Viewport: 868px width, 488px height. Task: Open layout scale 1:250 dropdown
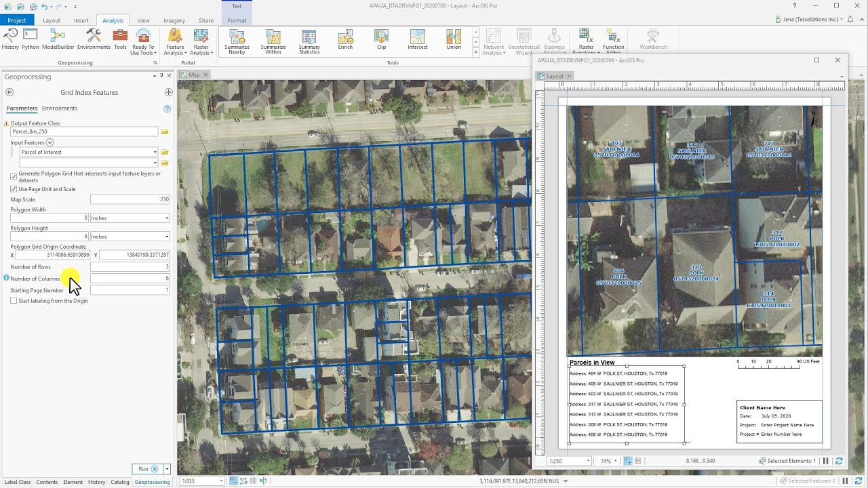588,461
